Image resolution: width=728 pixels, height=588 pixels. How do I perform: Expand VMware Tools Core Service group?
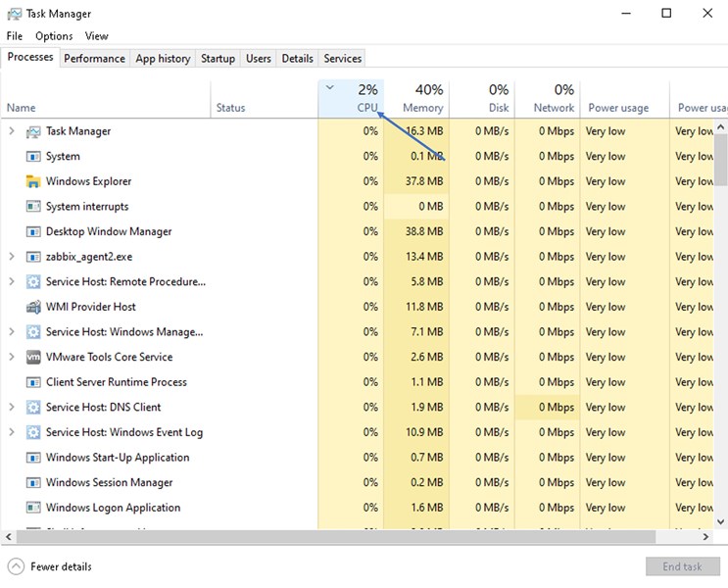coord(12,357)
